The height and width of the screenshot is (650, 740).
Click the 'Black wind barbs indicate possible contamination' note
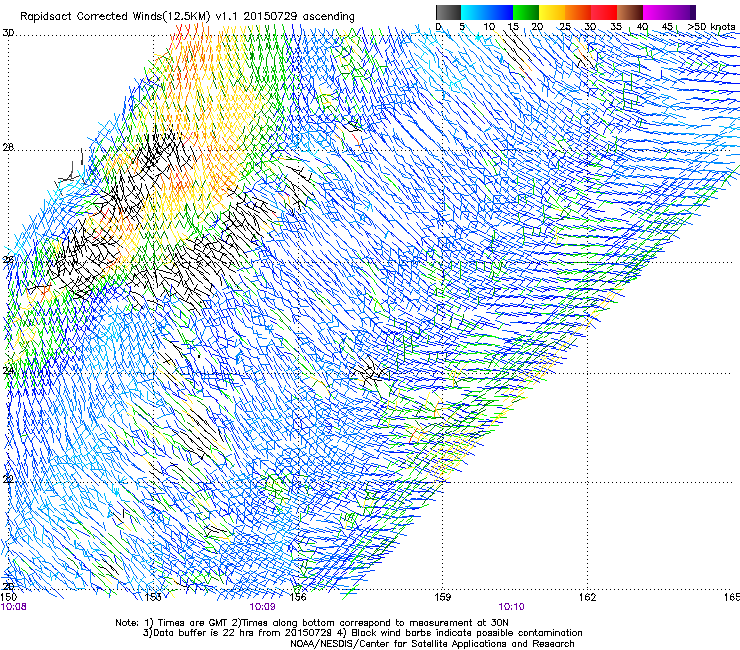point(467,633)
